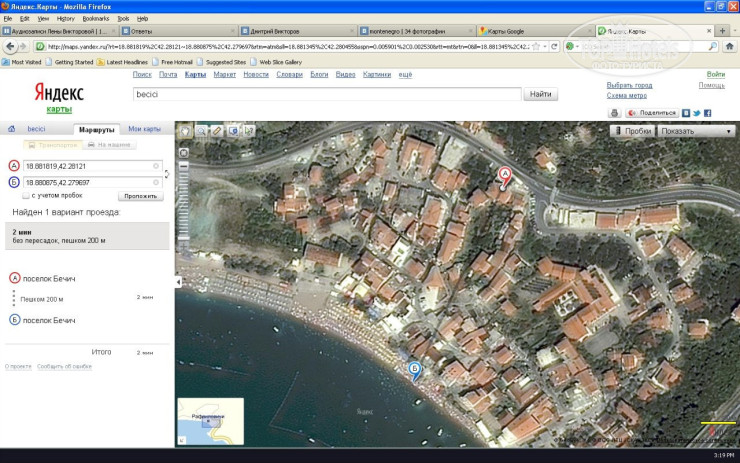Click the map marker Б on the beach

tap(415, 370)
